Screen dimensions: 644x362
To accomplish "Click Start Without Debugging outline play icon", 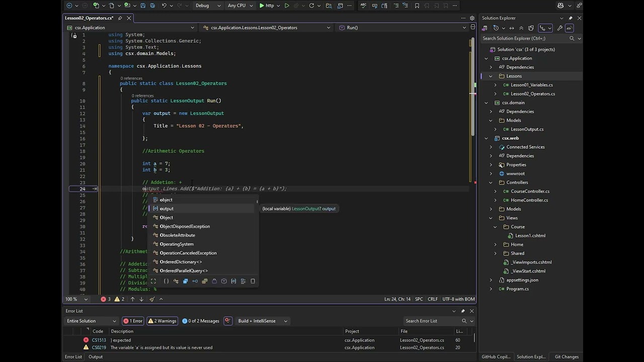I will tap(287, 6).
